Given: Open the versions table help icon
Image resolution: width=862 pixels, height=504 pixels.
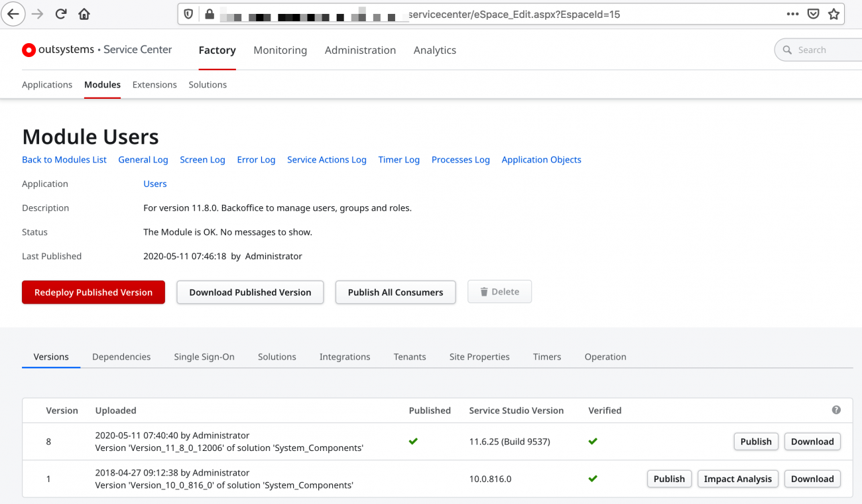Looking at the screenshot, I should tap(836, 410).
